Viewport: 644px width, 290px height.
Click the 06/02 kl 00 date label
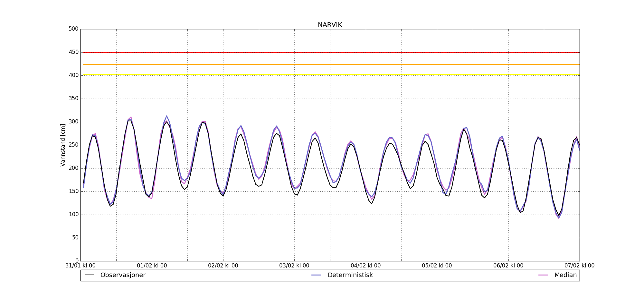coord(508,266)
